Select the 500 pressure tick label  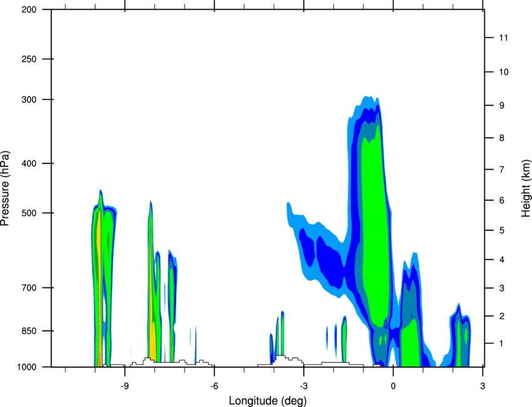29,213
